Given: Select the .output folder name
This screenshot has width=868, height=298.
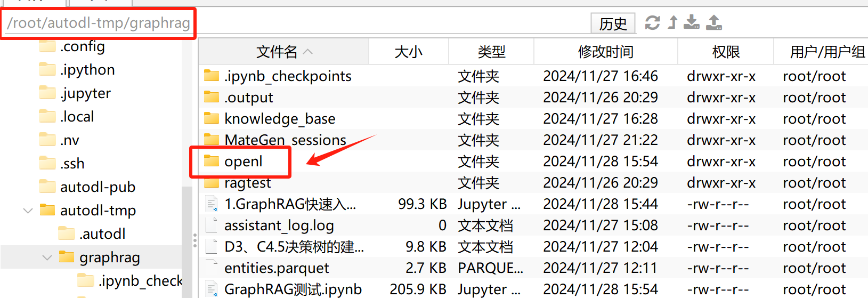Looking at the screenshot, I should pos(248,98).
